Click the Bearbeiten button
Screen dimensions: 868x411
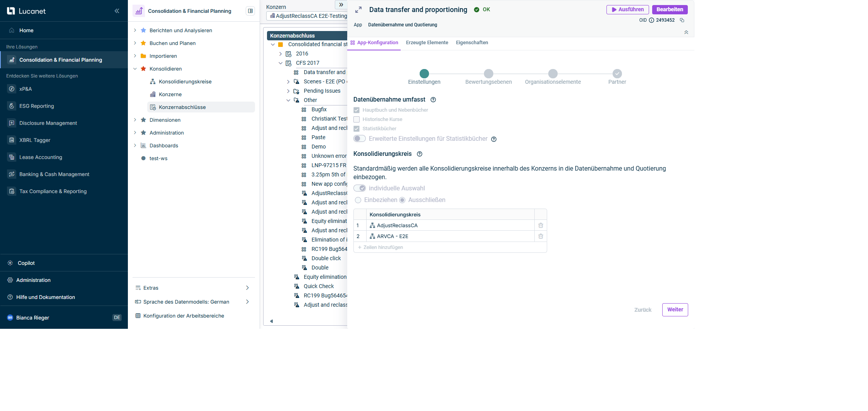(670, 10)
